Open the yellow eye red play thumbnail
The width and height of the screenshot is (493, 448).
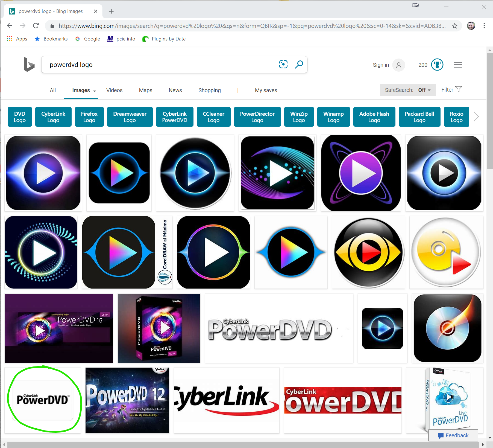(x=368, y=252)
